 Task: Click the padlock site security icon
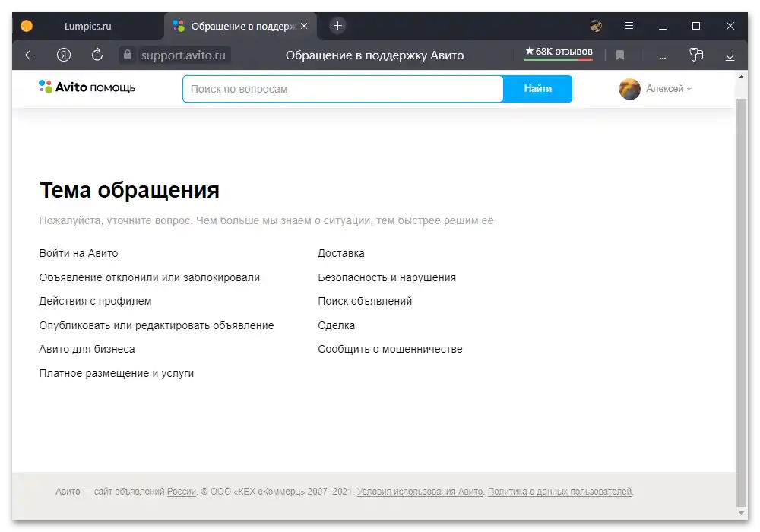point(128,55)
